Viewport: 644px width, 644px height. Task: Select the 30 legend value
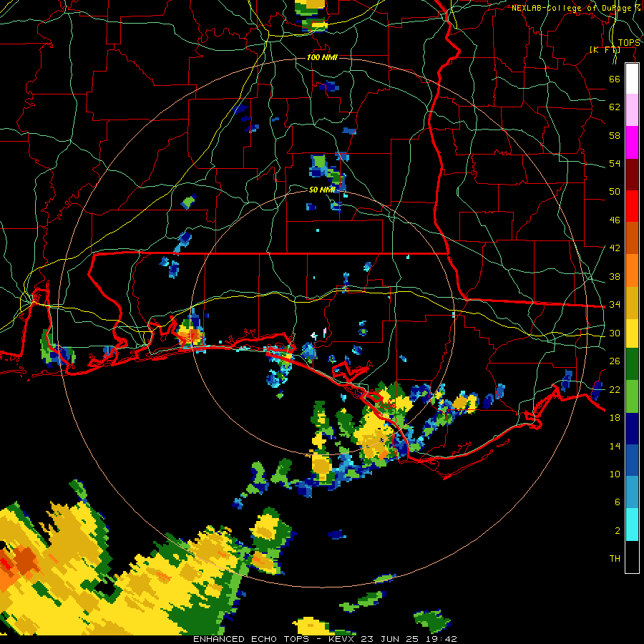point(615,333)
